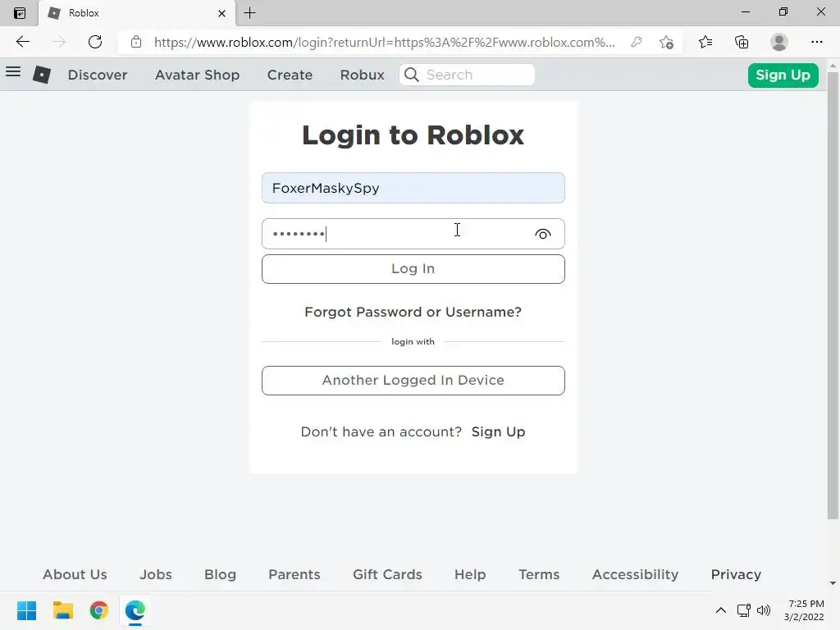
Task: Click the address bar URL
Action: pos(384,43)
